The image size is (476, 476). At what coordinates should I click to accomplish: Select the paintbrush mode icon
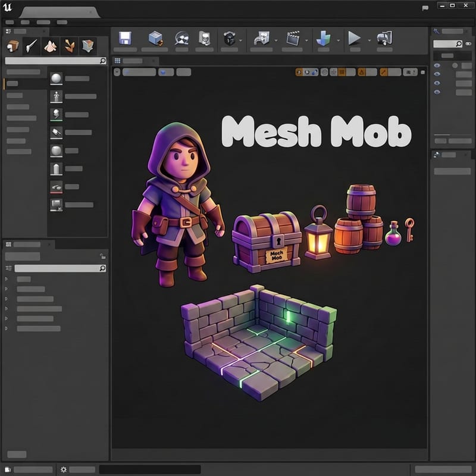(x=32, y=46)
